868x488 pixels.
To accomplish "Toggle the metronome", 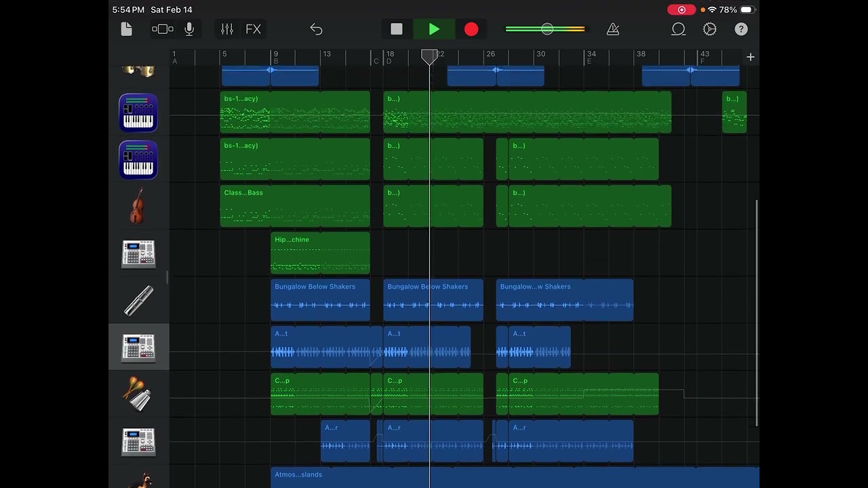I will [x=613, y=29].
